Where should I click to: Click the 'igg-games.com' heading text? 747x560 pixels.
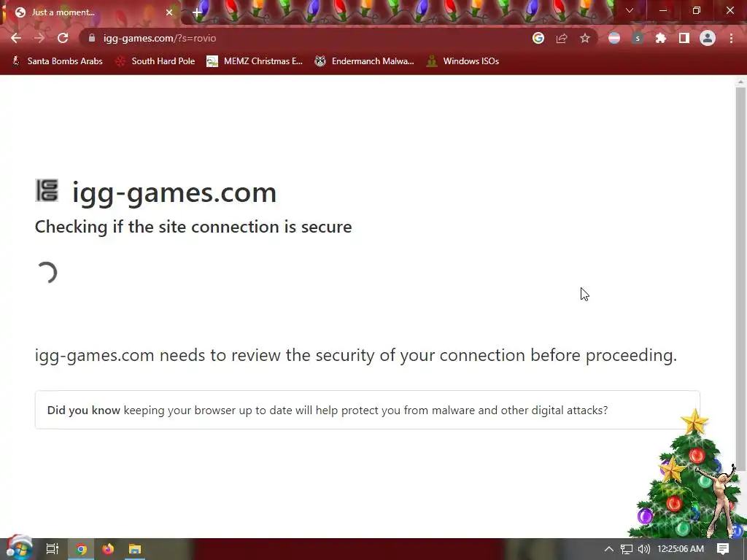(x=174, y=192)
